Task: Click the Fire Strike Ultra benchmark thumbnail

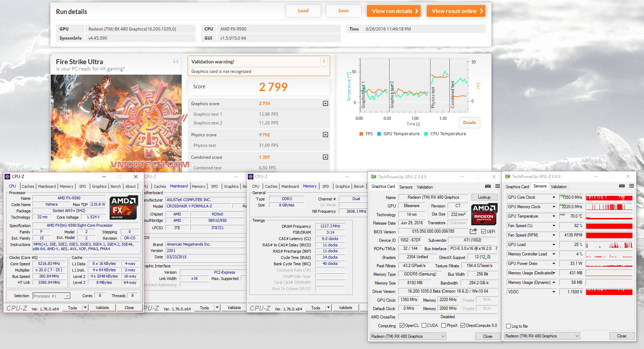Action: tap(116, 123)
